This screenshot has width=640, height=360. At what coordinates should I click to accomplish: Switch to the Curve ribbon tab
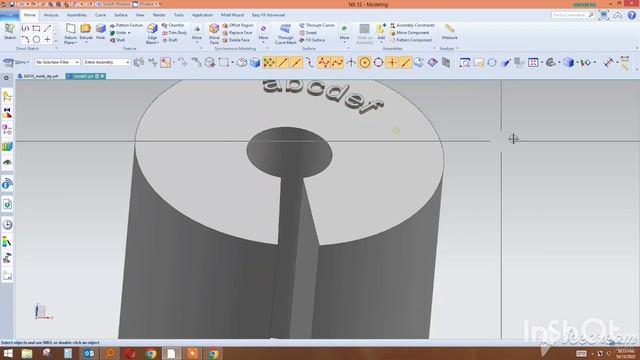coord(100,15)
